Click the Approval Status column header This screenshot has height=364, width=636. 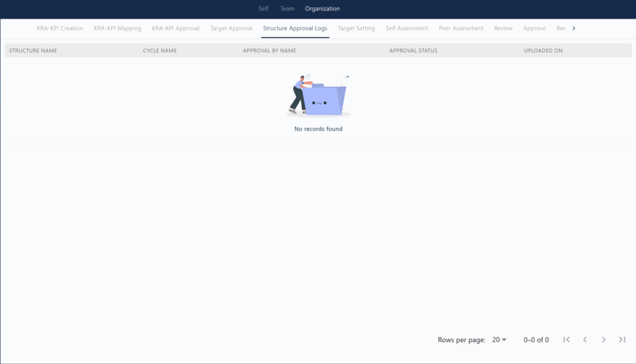point(413,51)
